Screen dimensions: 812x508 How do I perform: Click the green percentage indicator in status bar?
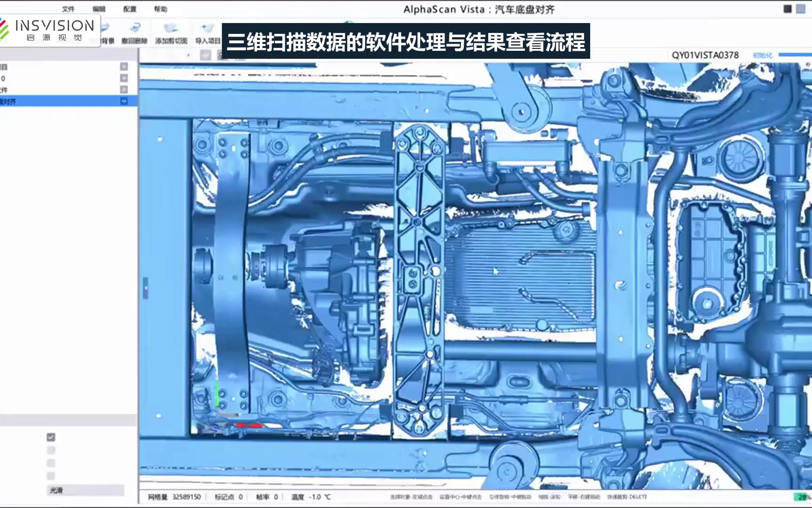(803, 497)
